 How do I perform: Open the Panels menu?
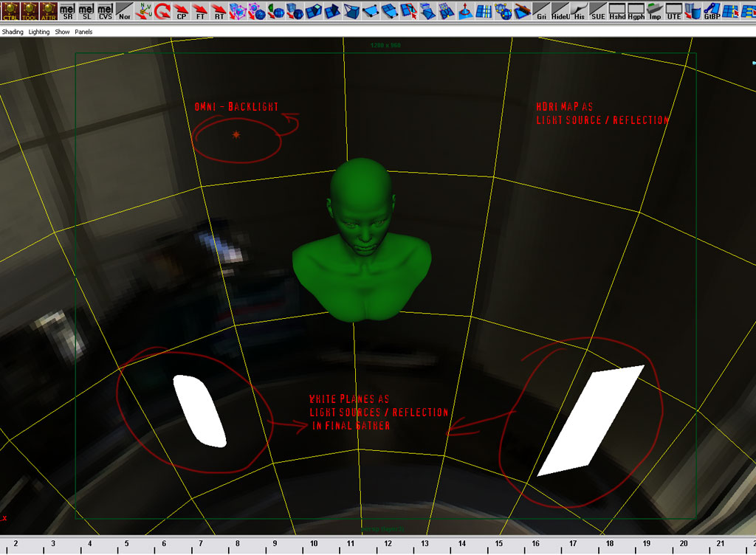(83, 32)
